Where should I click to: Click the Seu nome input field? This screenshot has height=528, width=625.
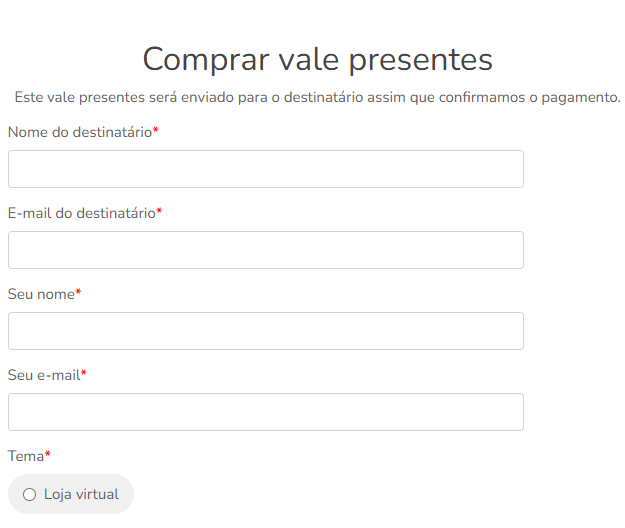coord(266,331)
